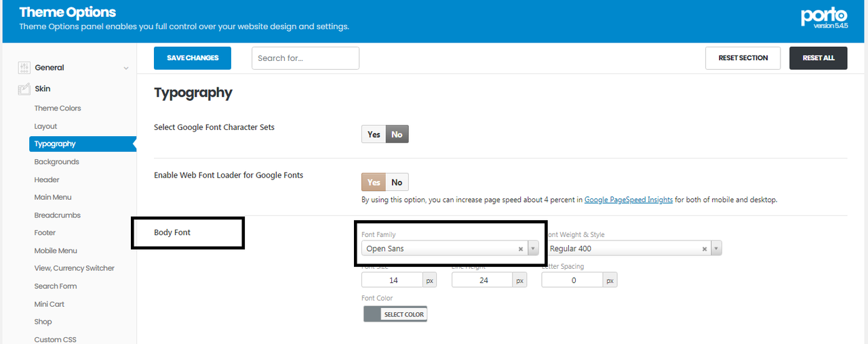Image resolution: width=868 pixels, height=344 pixels.
Task: Enable Web Font Loader by clicking Yes
Action: [374, 182]
